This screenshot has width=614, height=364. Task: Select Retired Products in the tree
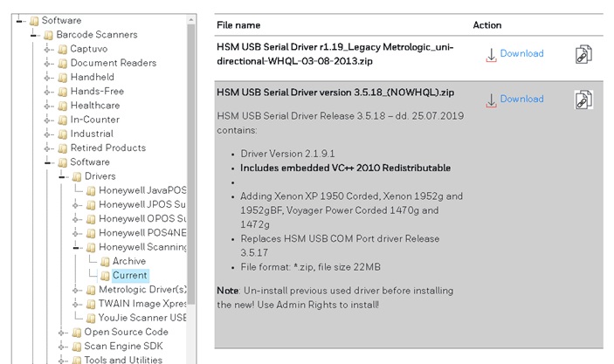coord(107,148)
